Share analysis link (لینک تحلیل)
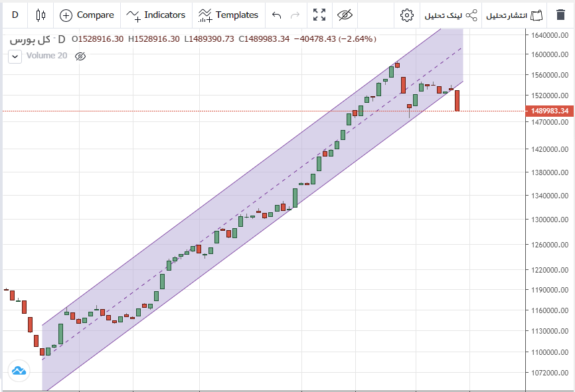575x392 pixels. click(x=451, y=15)
